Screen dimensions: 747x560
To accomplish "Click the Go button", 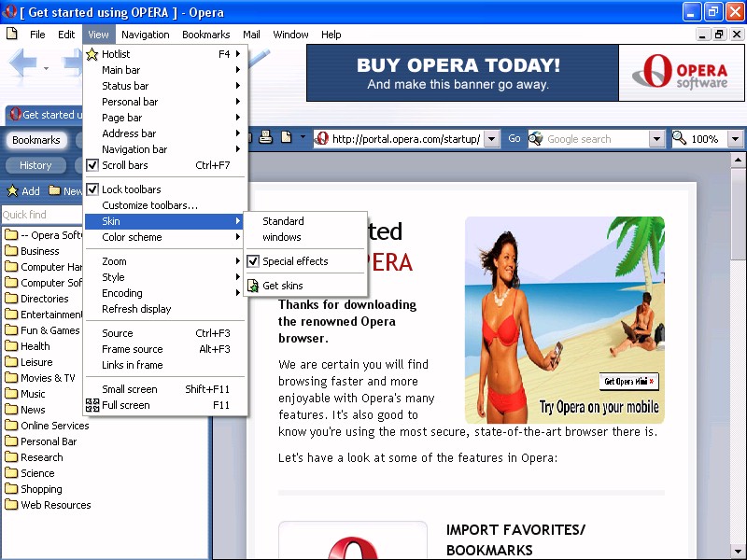I will point(514,138).
